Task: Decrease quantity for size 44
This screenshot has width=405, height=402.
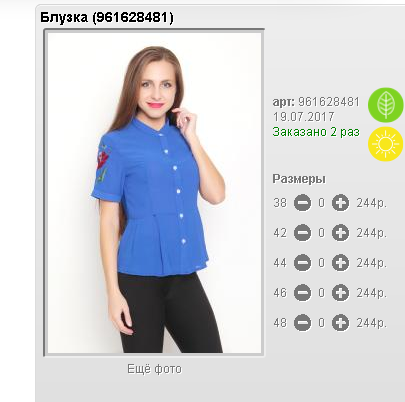Action: [x=302, y=263]
